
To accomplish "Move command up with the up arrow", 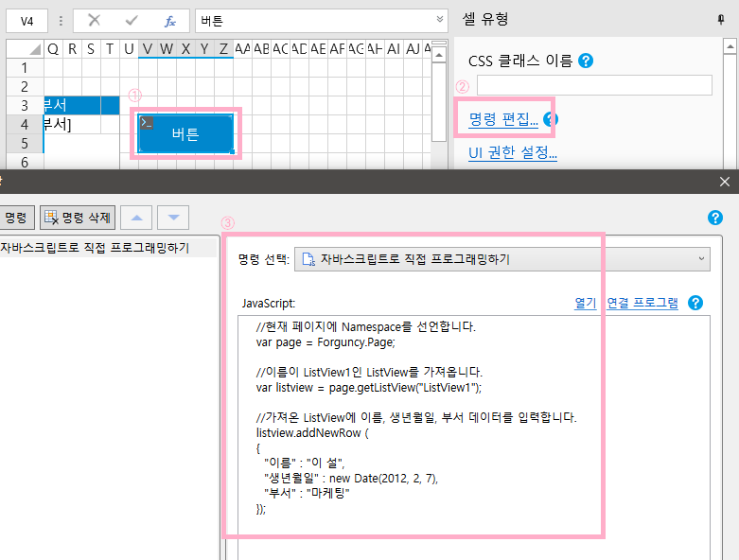I will click(137, 219).
